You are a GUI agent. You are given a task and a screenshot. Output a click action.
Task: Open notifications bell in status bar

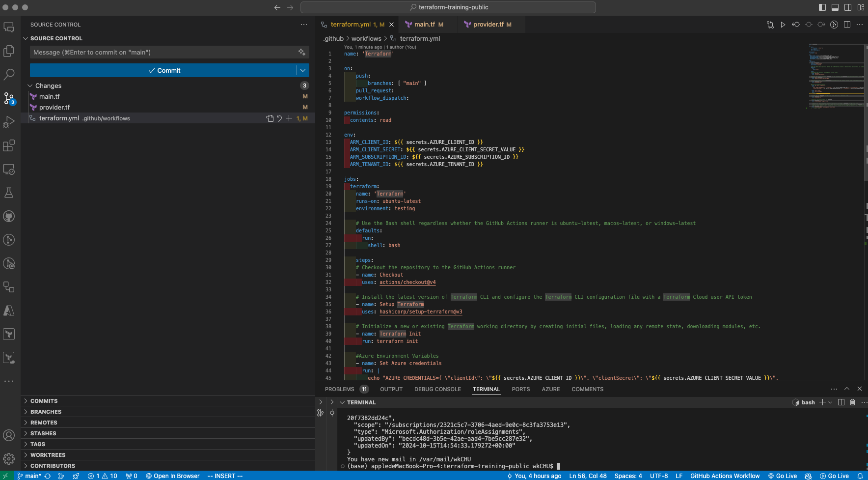click(860, 476)
